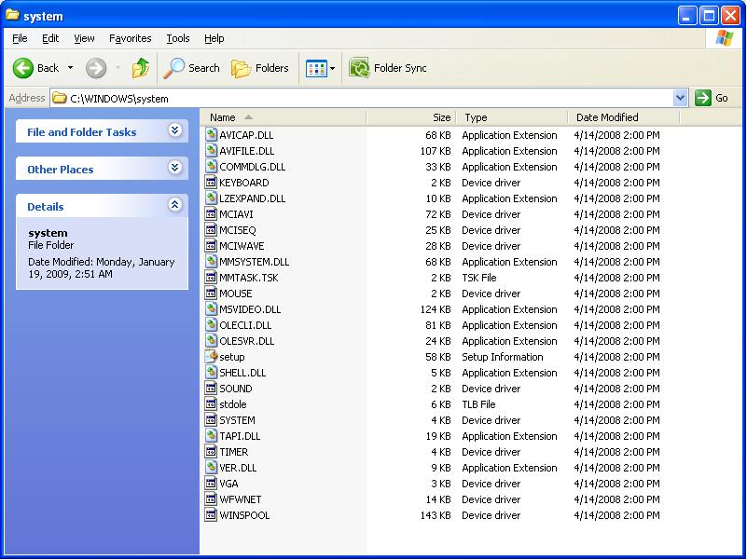Expand the address bar dropdown
747x560 pixels.
pyautogui.click(x=680, y=98)
